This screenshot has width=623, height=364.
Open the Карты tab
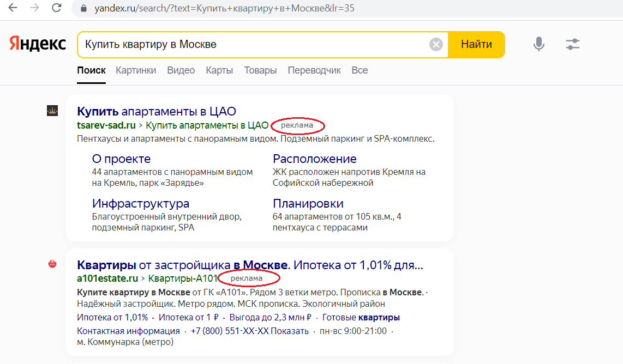click(x=219, y=71)
